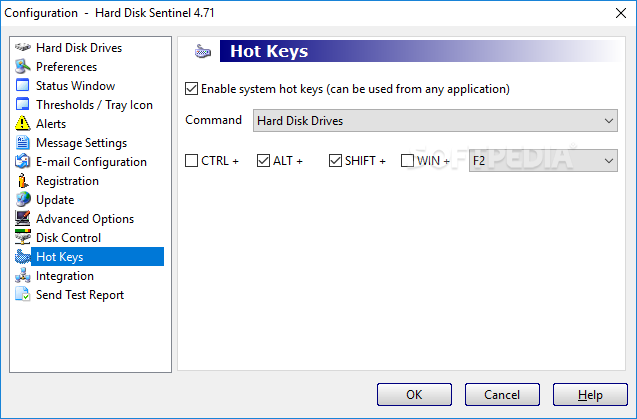Click the Disk Control icon
The width and height of the screenshot is (637, 419).
tap(22, 237)
